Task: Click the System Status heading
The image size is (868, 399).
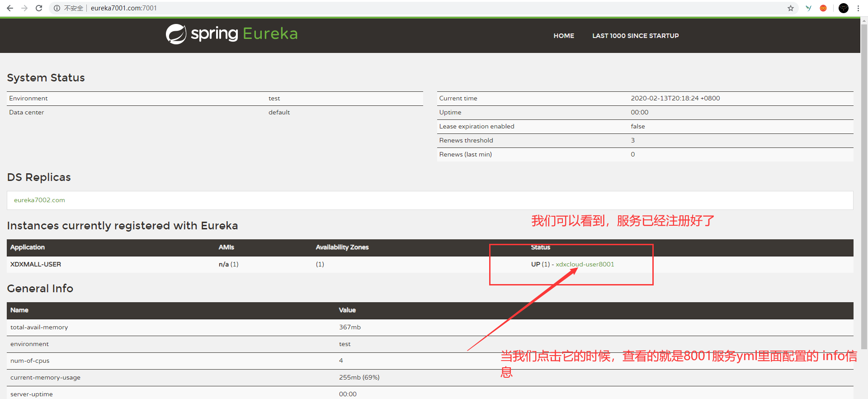Action: (x=46, y=78)
